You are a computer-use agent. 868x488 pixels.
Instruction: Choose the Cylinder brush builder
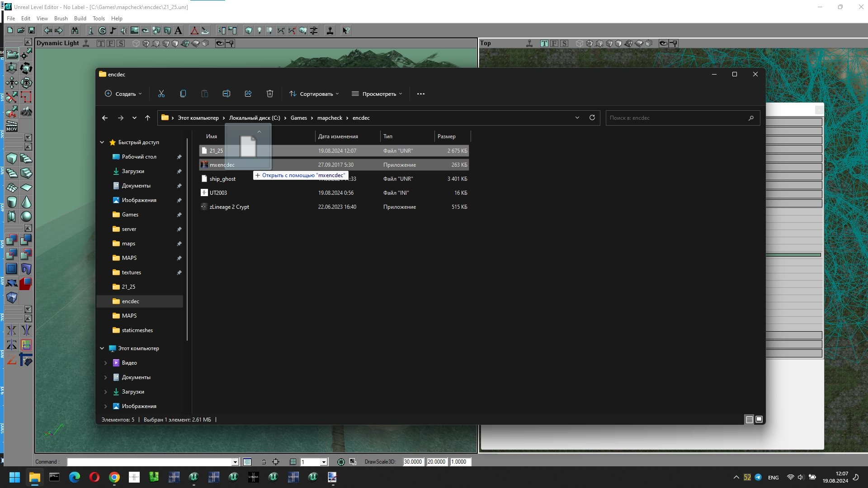pyautogui.click(x=12, y=202)
